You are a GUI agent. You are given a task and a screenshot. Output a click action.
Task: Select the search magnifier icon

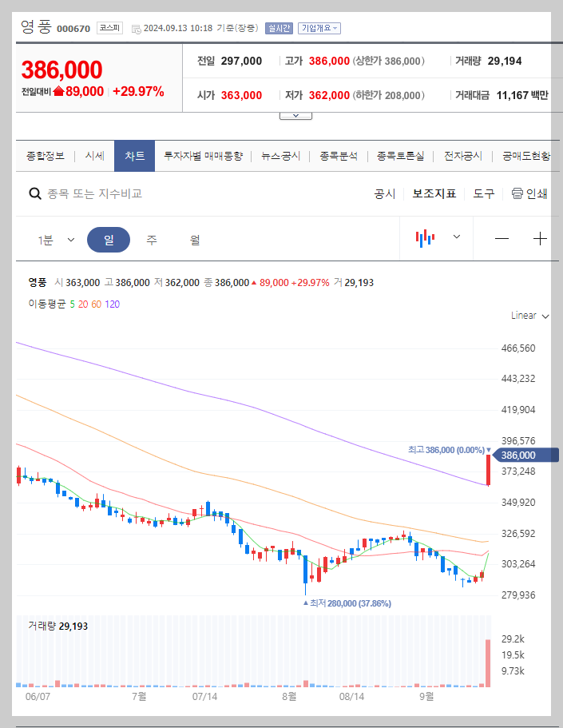click(35, 193)
